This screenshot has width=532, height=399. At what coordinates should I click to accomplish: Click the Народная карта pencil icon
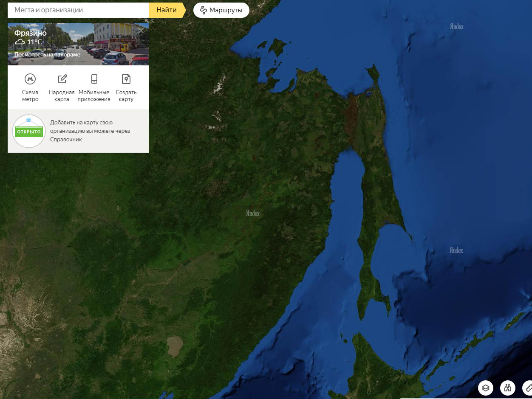tap(62, 79)
